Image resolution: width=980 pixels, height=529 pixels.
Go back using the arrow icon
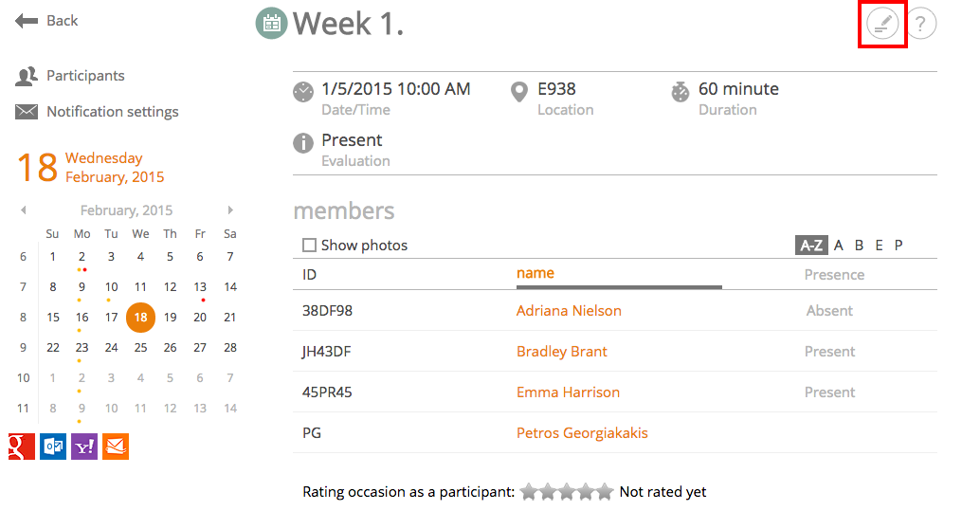27,21
